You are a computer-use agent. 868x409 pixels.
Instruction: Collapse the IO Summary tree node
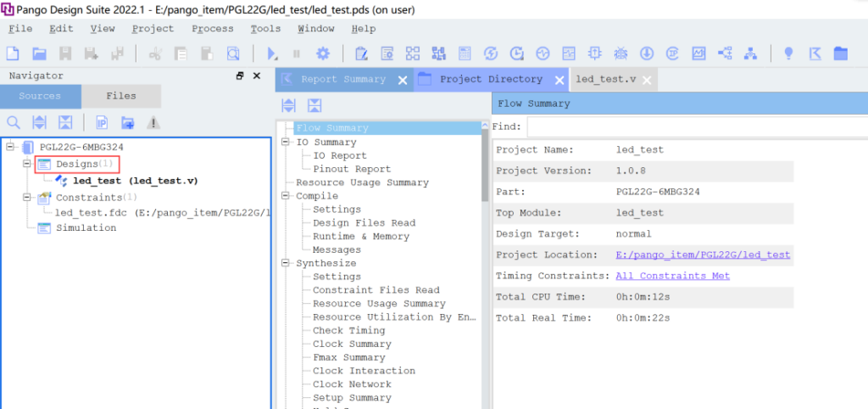click(x=285, y=142)
